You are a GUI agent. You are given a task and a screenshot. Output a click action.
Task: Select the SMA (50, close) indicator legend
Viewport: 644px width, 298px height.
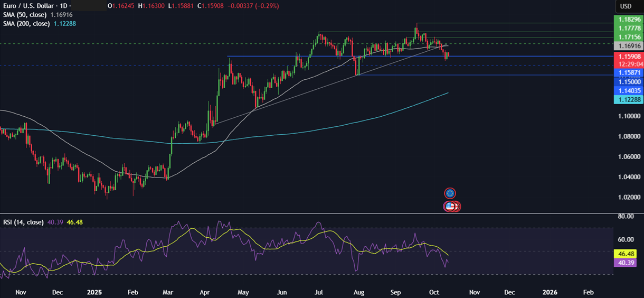tap(25, 15)
